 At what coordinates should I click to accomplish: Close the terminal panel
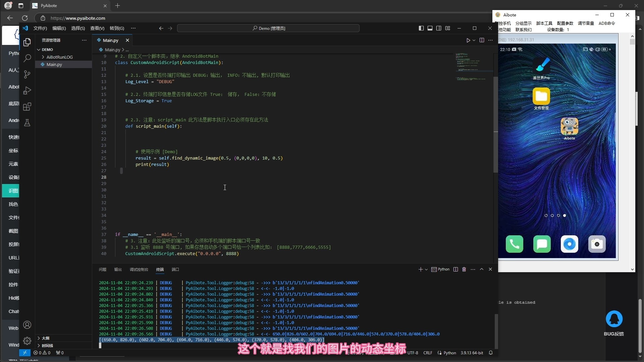pyautogui.click(x=490, y=269)
